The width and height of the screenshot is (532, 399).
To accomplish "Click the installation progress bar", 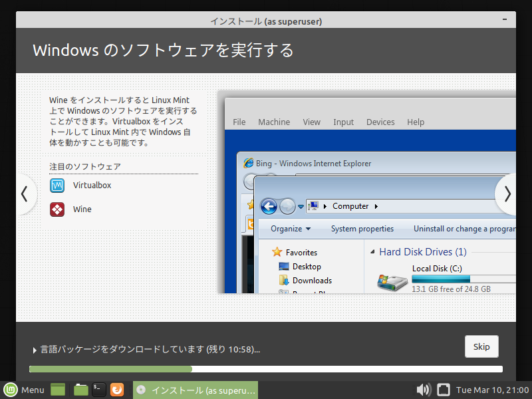I will (266, 369).
